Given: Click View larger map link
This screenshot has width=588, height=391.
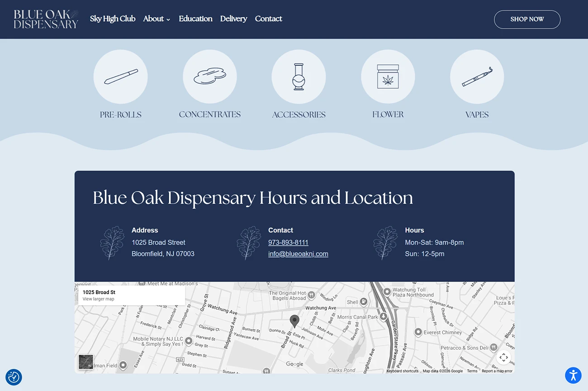Looking at the screenshot, I should (98, 299).
